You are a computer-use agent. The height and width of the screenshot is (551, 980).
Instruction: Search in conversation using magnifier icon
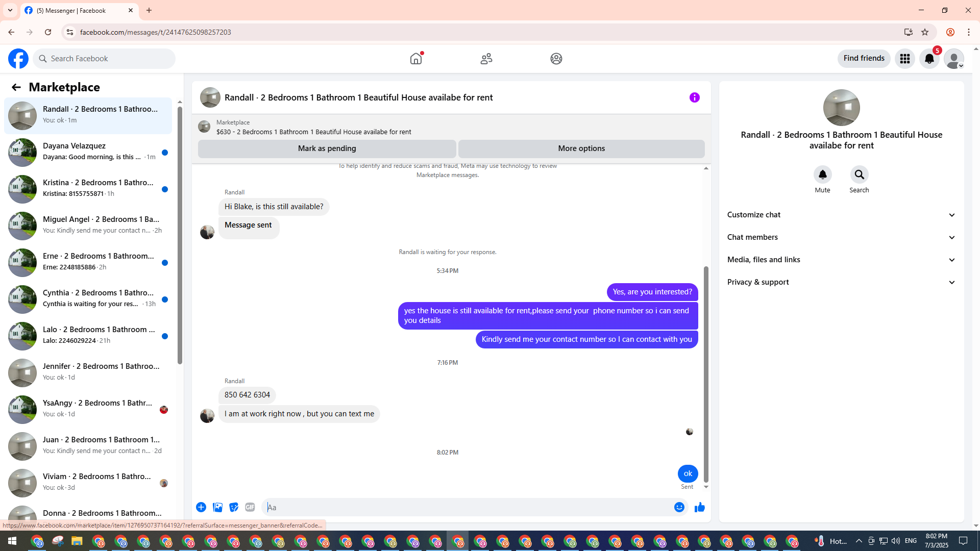(859, 175)
